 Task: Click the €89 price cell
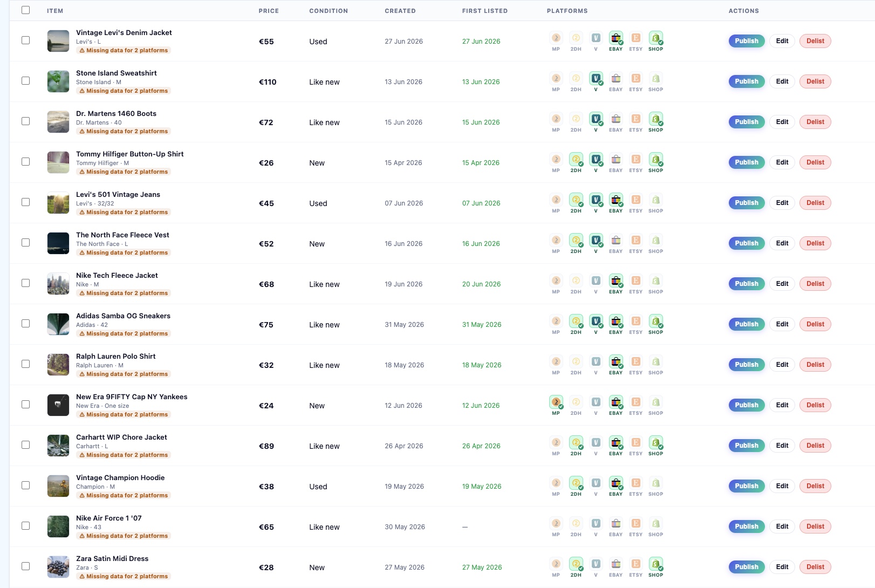tap(266, 446)
